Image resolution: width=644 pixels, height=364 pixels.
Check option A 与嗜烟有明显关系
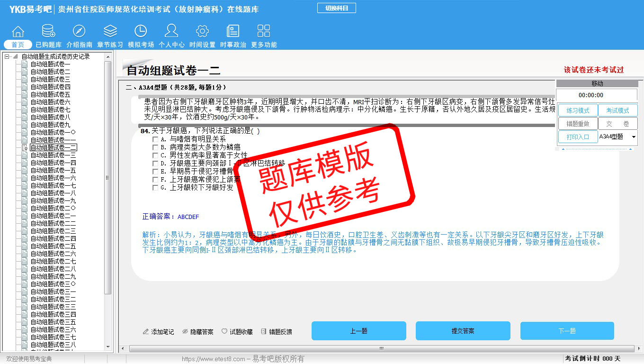(155, 139)
